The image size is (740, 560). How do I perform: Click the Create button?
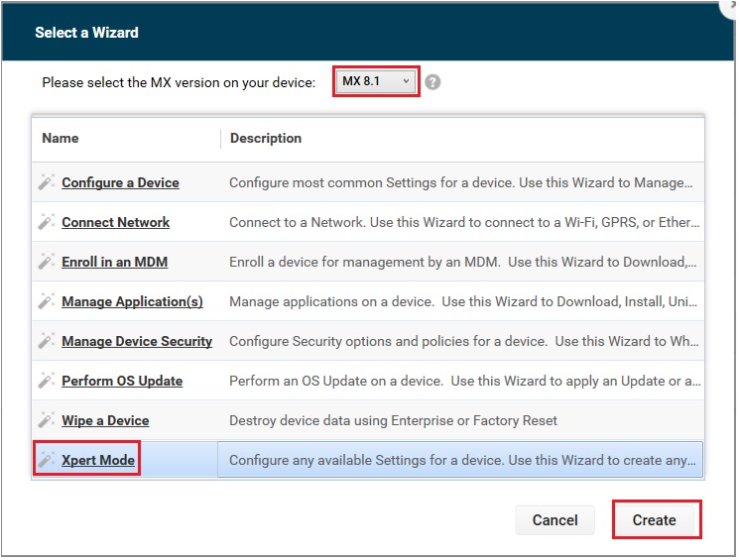click(654, 520)
